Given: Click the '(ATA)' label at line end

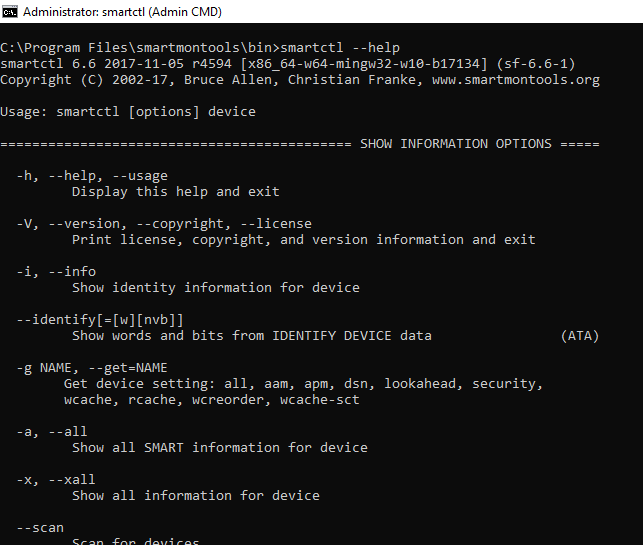Looking at the screenshot, I should click(580, 336).
